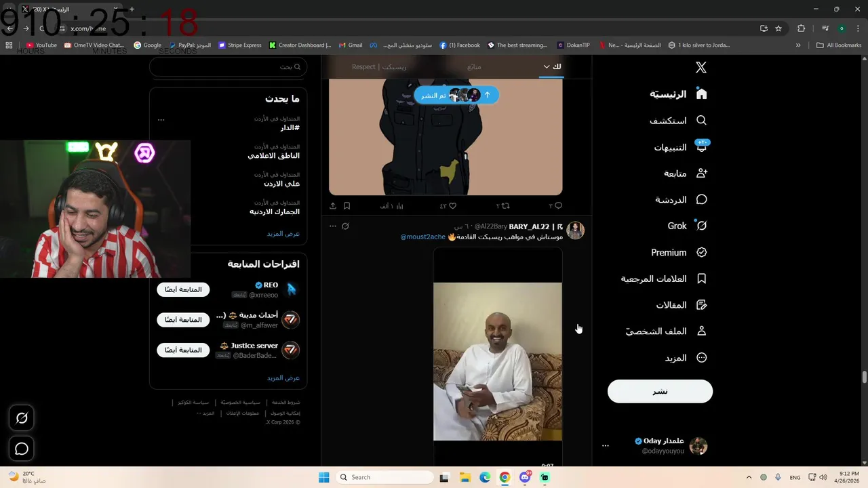Click the نشر post button
868x488 pixels.
660,391
